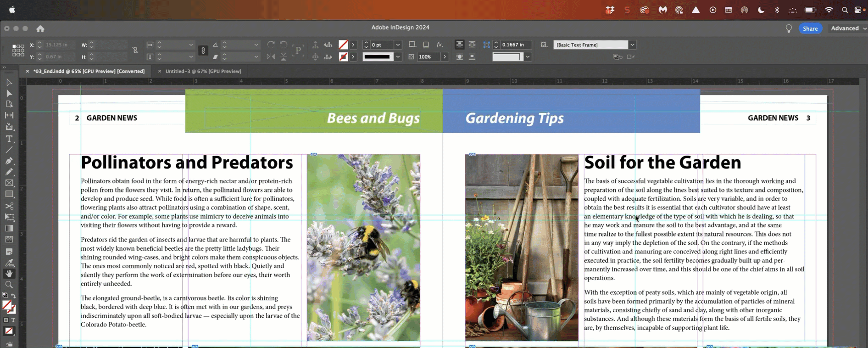Click the opacity 100% field
868x348 pixels.
tap(428, 57)
